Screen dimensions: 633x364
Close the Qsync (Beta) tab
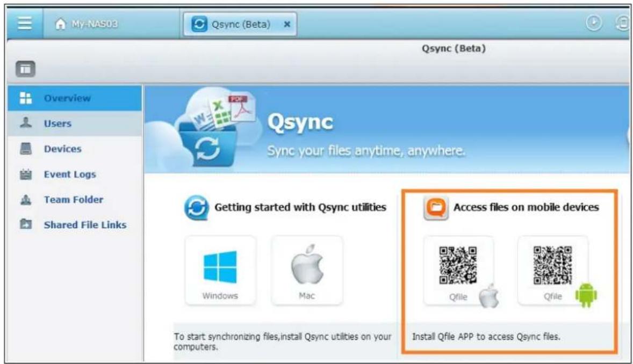287,24
